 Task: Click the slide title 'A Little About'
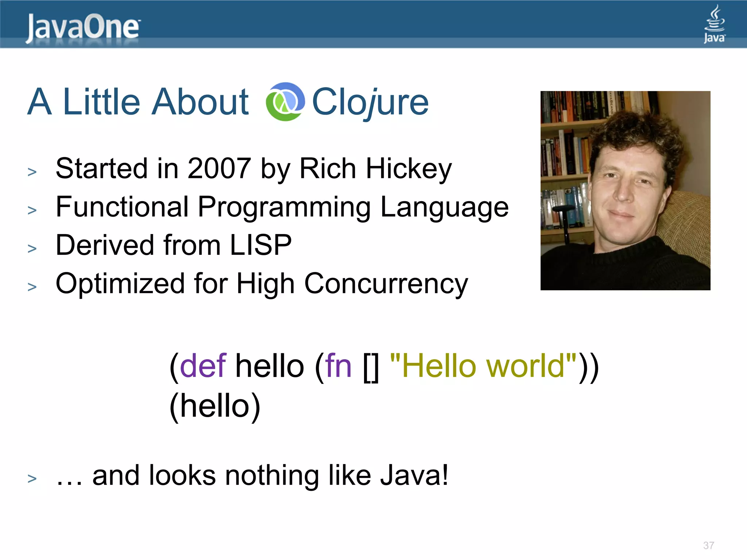point(138,102)
